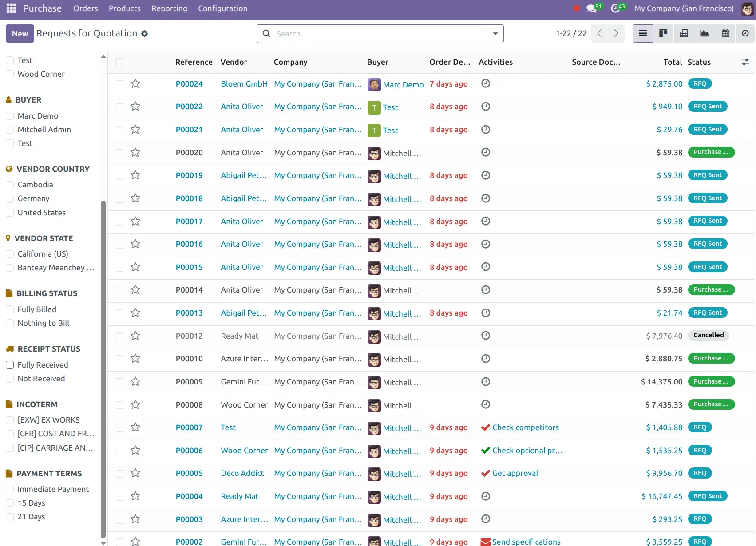
Task: Open activity clock for P00010
Action: click(x=486, y=358)
